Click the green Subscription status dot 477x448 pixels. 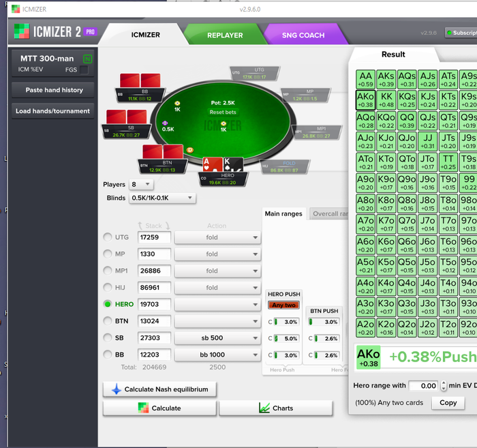click(449, 33)
